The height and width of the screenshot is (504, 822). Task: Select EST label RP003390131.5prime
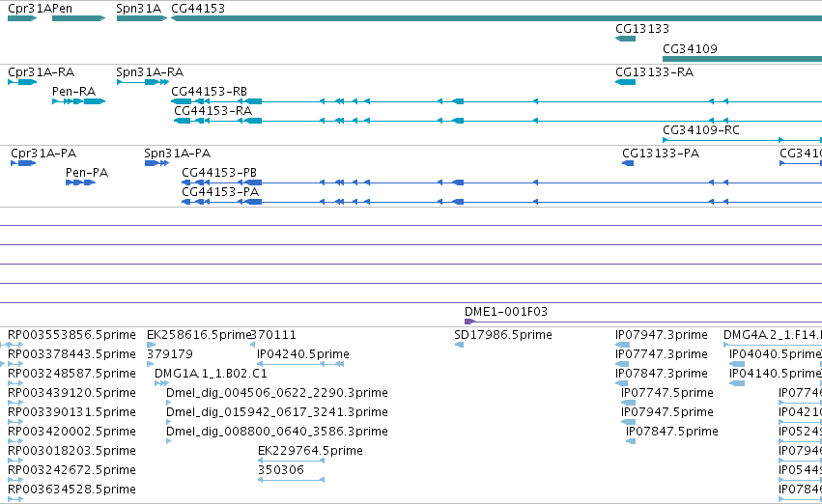(71, 412)
